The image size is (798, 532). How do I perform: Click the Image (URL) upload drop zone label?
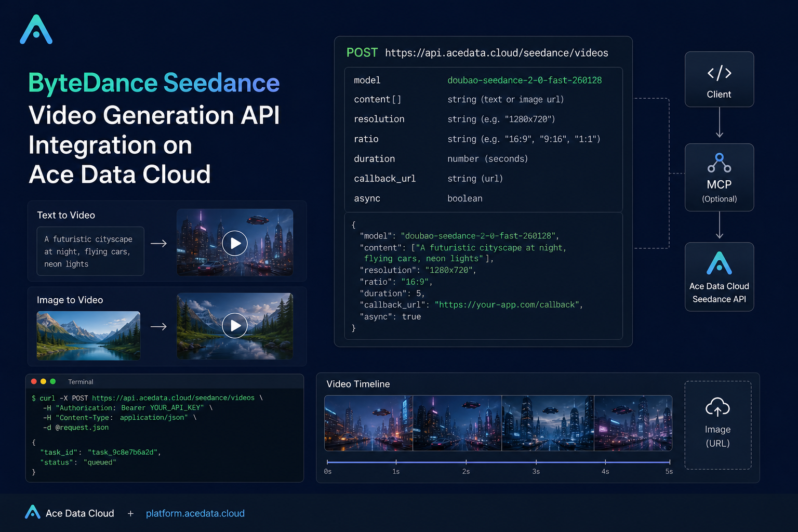click(x=717, y=436)
